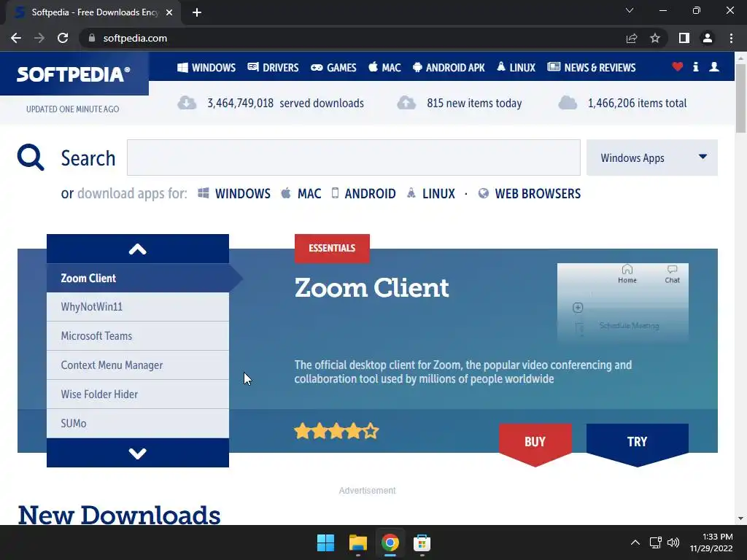Move down the featured apps list

point(138,453)
